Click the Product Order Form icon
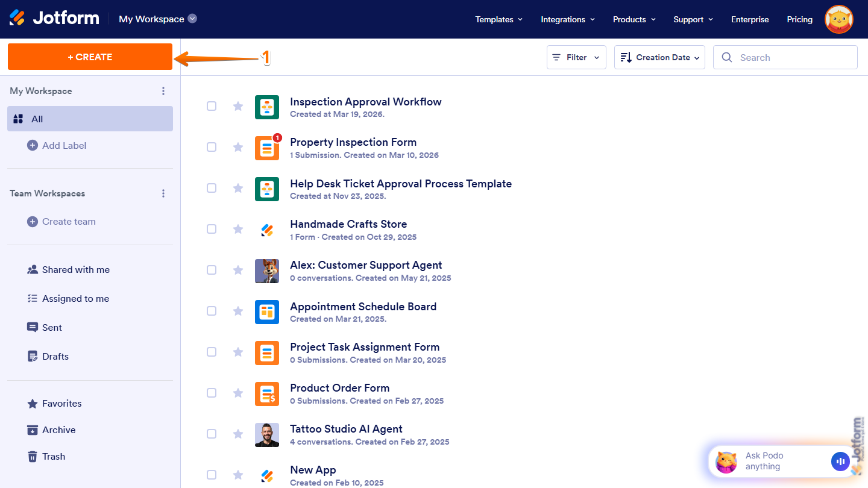Screen dimensions: 868x488 [x=267, y=393]
